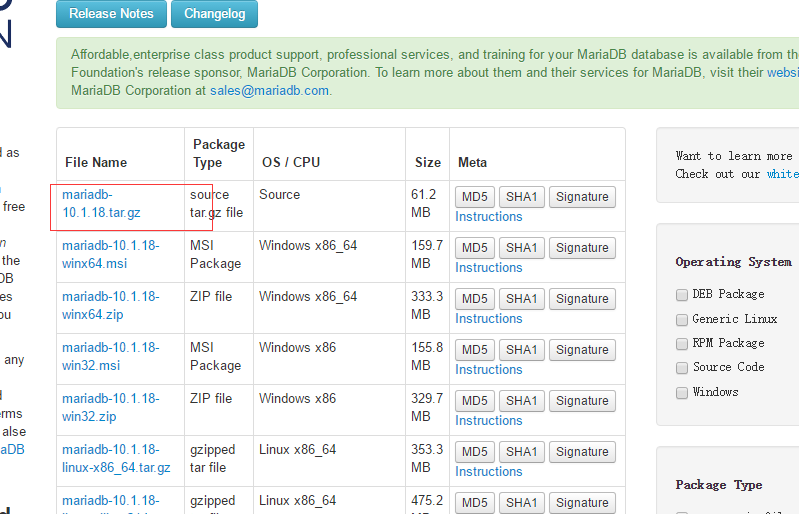
Task: Open the Changelog button
Action: coord(215,14)
